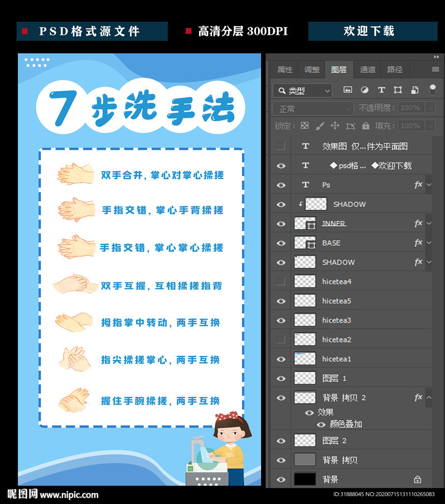The height and width of the screenshot is (504, 445).
Task: Select the 图层 2 layer row
Action: coord(351,441)
